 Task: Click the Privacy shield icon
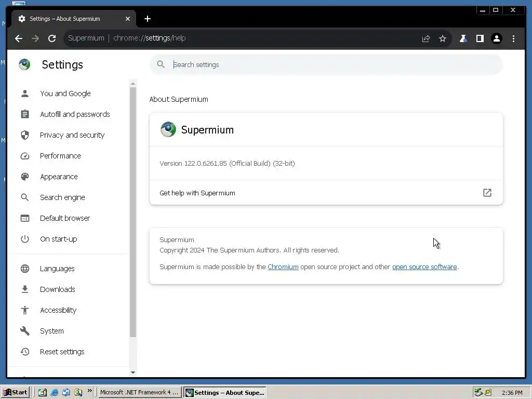click(x=25, y=135)
